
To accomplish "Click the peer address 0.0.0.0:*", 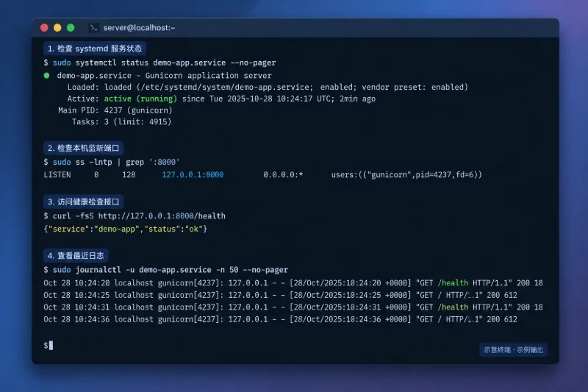I will 283,175.
